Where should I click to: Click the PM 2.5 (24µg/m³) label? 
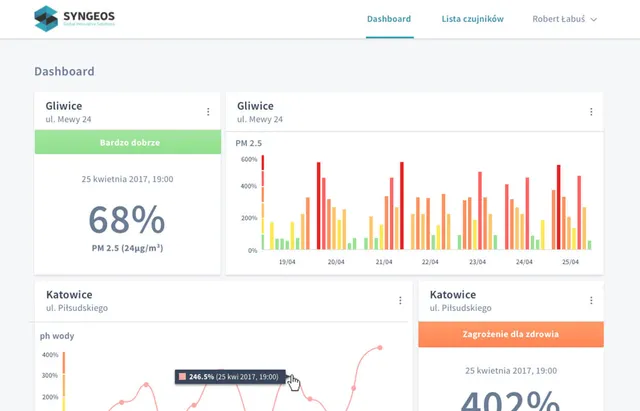tap(127, 248)
